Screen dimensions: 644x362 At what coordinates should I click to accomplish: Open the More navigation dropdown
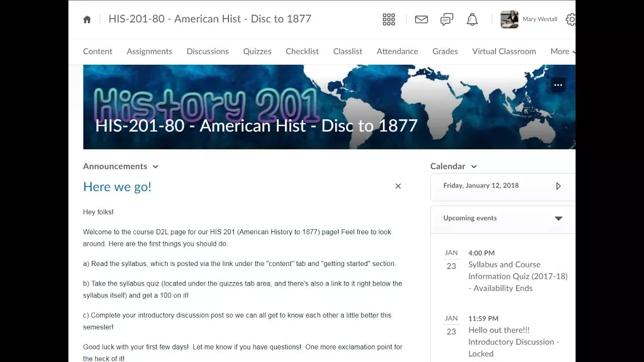coord(562,51)
